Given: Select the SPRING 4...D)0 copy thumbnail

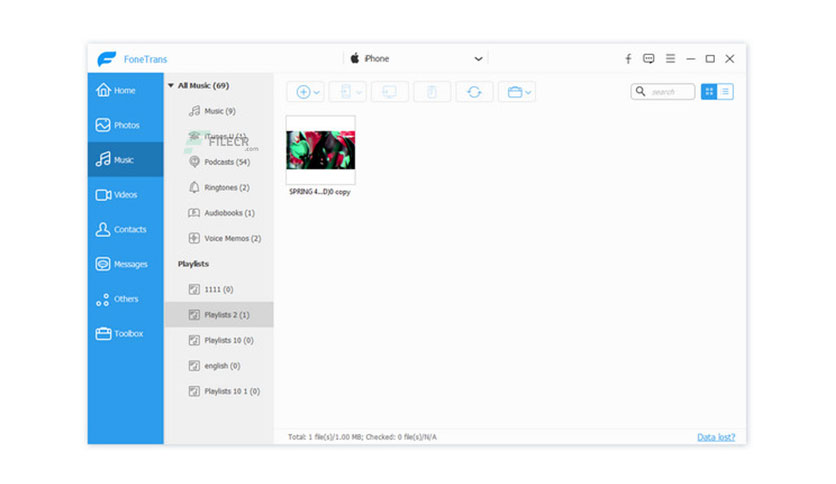Looking at the screenshot, I should (x=320, y=150).
